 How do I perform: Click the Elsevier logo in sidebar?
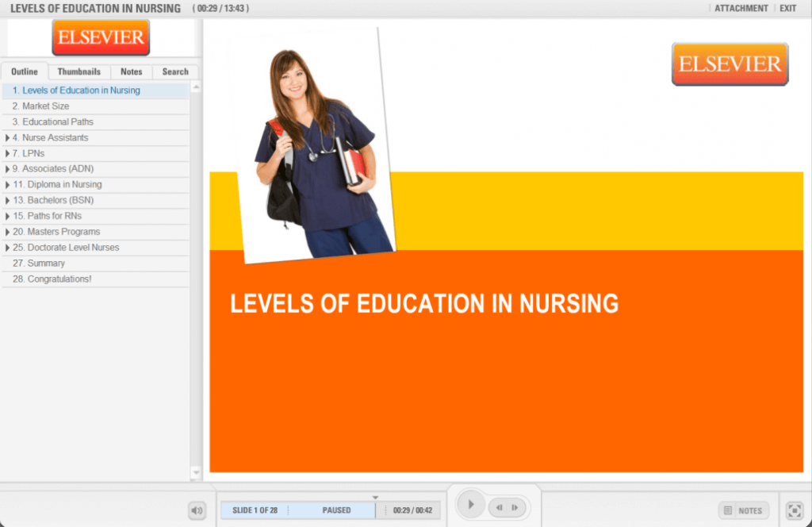(101, 37)
